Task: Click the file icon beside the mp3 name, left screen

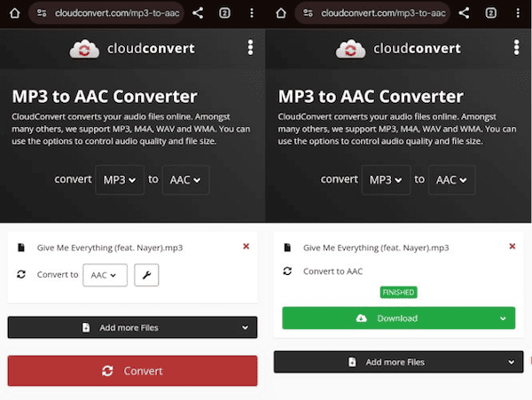Action: [21, 247]
